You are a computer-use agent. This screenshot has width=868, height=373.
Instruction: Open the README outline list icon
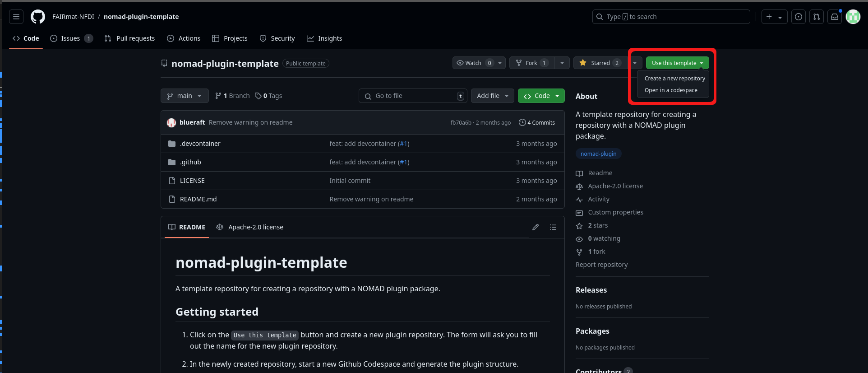(x=553, y=227)
